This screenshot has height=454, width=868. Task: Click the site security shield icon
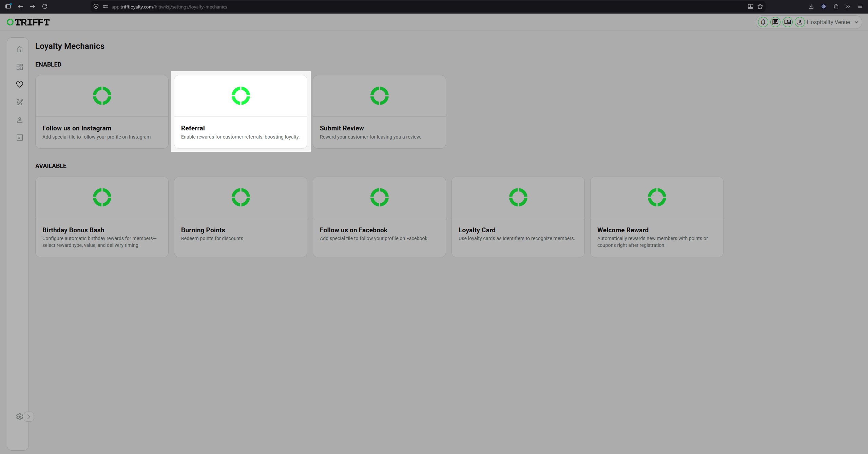point(96,6)
